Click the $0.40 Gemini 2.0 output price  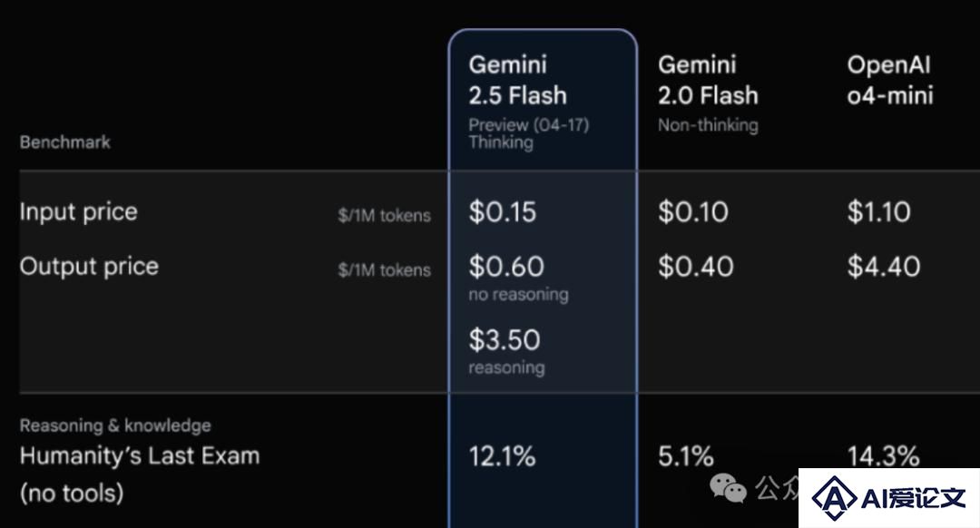click(695, 267)
